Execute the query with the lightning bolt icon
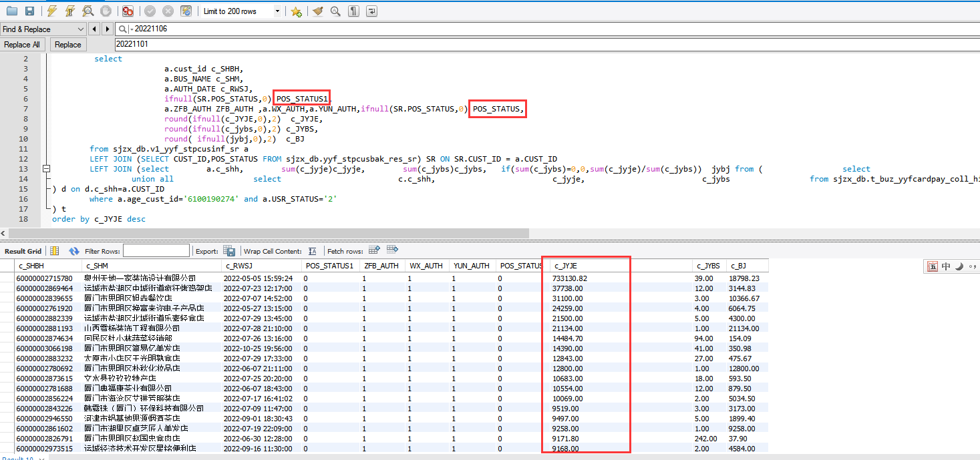Viewport: 980px width, 460px height. point(53,11)
